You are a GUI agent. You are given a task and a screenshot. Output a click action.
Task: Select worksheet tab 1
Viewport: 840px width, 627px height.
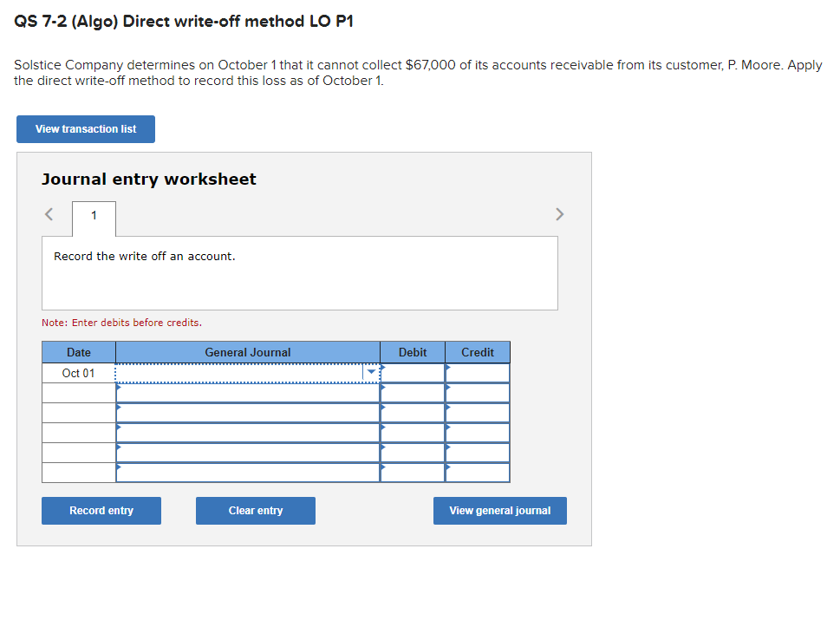pyautogui.click(x=93, y=219)
